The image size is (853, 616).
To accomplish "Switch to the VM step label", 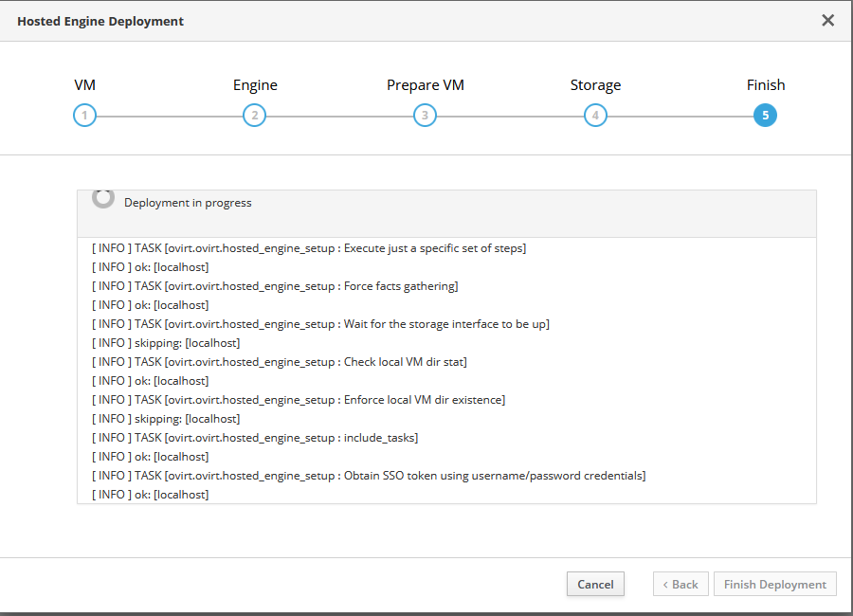I will point(84,85).
